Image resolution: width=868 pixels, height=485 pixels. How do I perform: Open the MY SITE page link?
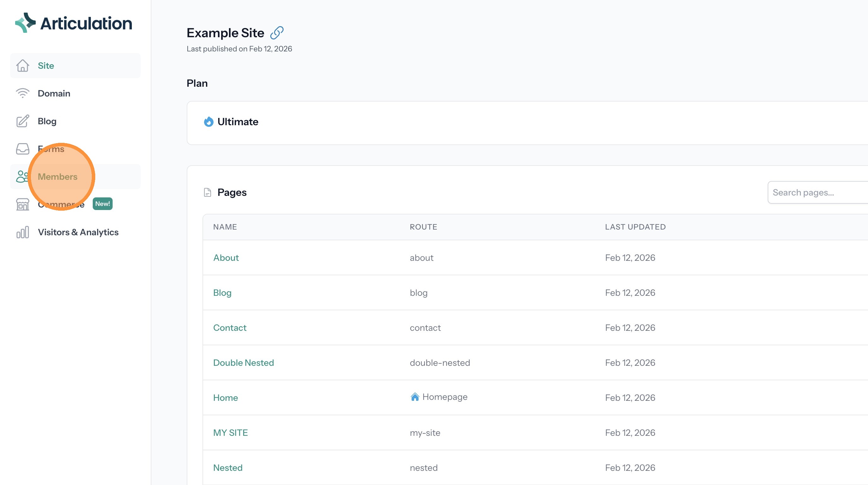230,433
